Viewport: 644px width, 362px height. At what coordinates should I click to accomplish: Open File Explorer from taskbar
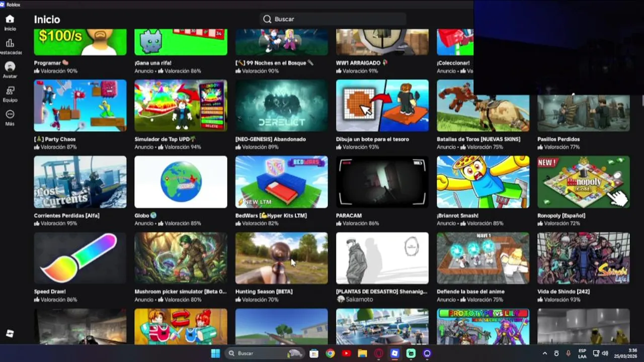(x=362, y=353)
